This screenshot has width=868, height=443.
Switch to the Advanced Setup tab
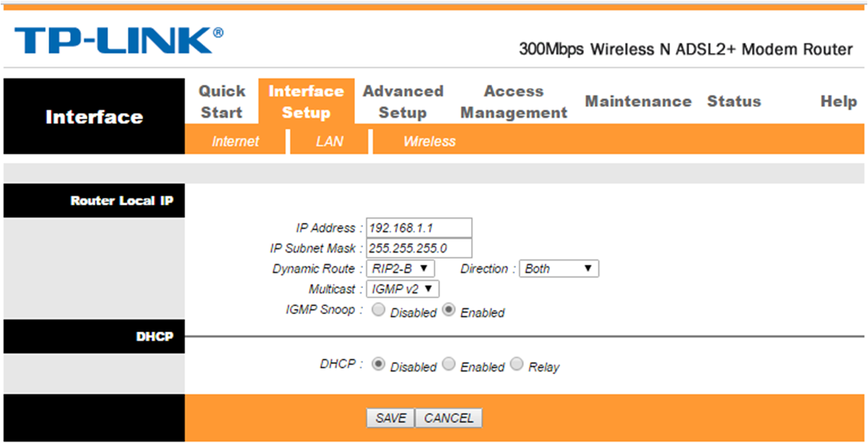403,102
